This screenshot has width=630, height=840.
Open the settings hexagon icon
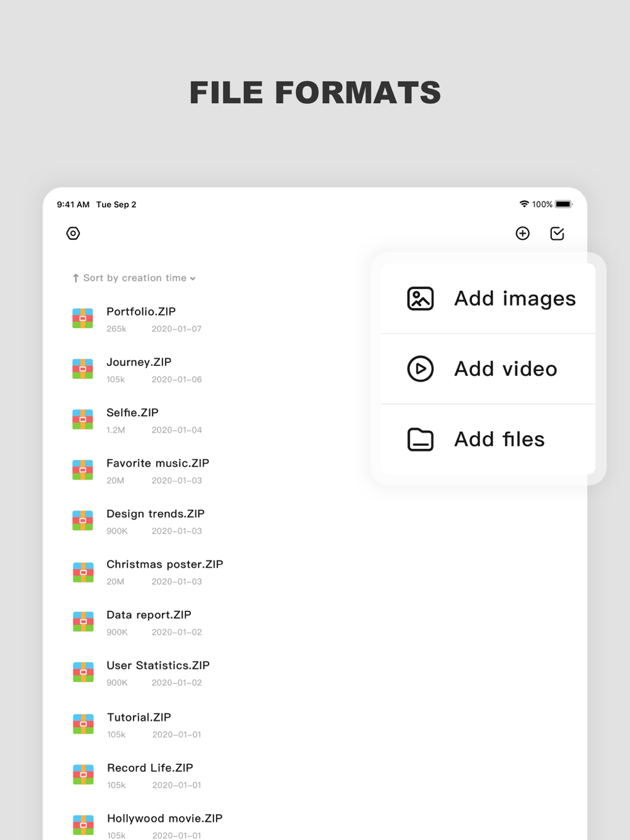73,234
